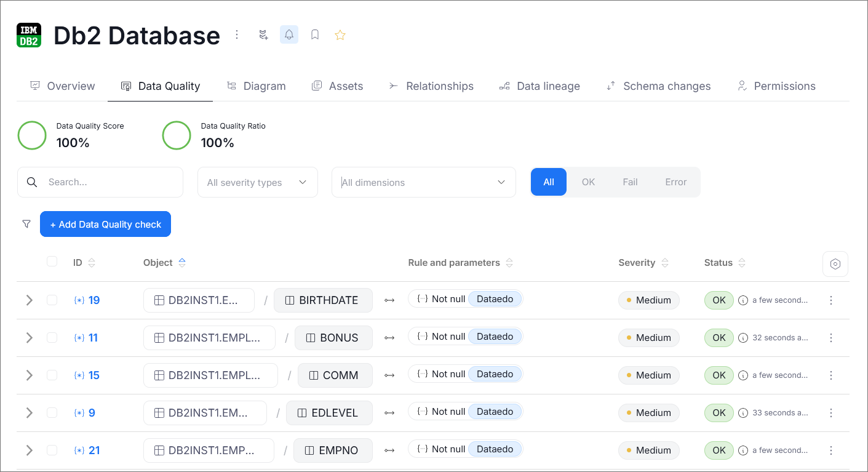868x472 pixels.
Task: Click the subscribe icon beside the database title
Action: (263, 34)
